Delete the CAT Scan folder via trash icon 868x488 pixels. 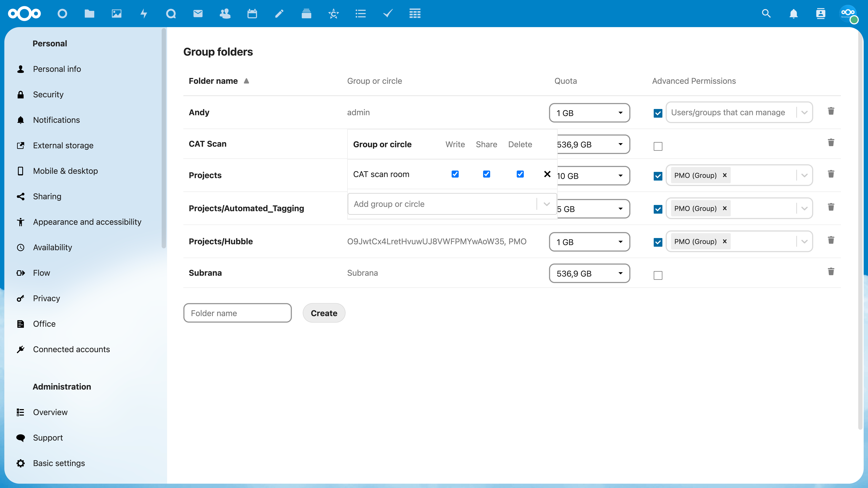831,142
